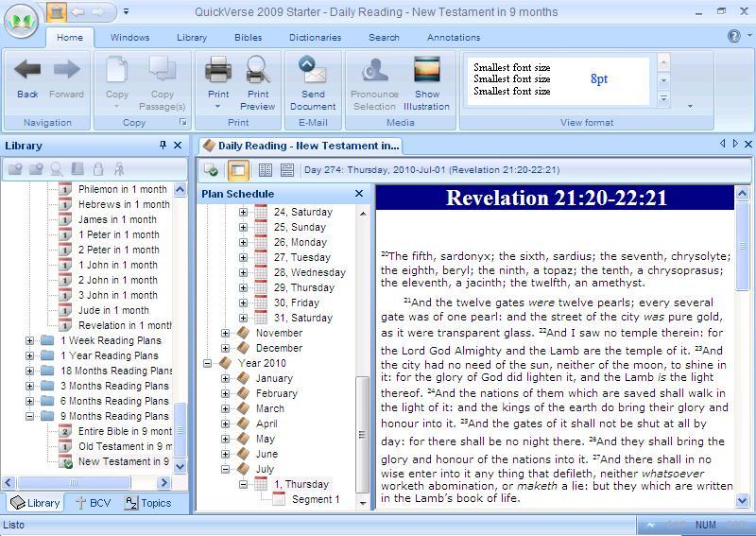Image resolution: width=756 pixels, height=536 pixels.
Task: Select Entire Bible in 9 months plan
Action: pos(125,431)
